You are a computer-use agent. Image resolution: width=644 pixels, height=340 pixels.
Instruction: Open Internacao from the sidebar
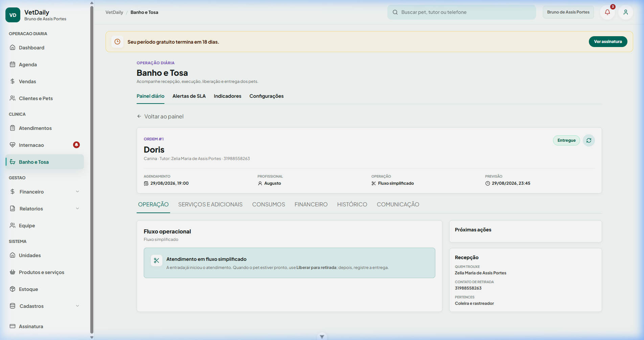(45, 145)
